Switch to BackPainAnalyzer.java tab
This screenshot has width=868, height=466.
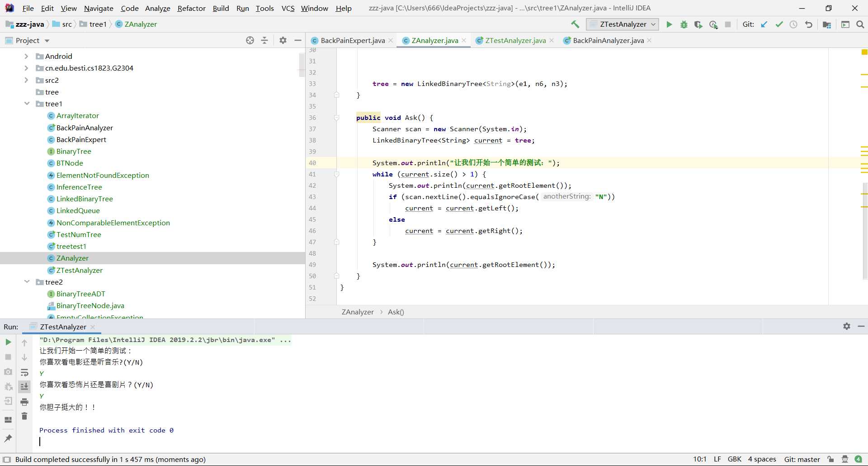pyautogui.click(x=608, y=40)
